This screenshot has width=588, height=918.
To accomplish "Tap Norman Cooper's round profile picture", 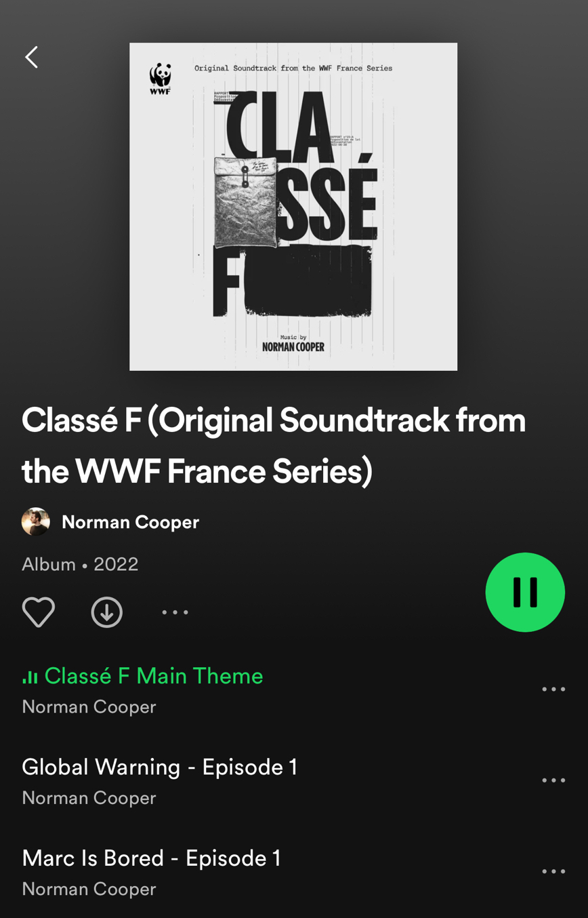I will point(36,522).
